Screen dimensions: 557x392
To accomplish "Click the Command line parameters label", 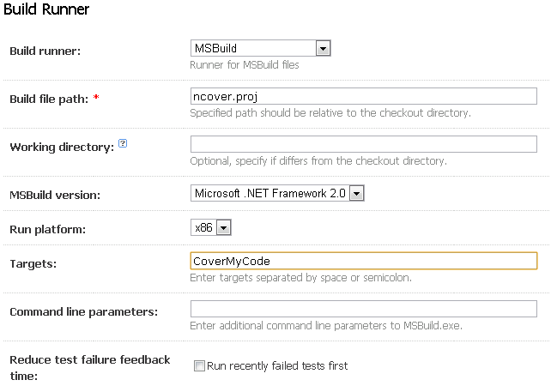I will pos(84,311).
